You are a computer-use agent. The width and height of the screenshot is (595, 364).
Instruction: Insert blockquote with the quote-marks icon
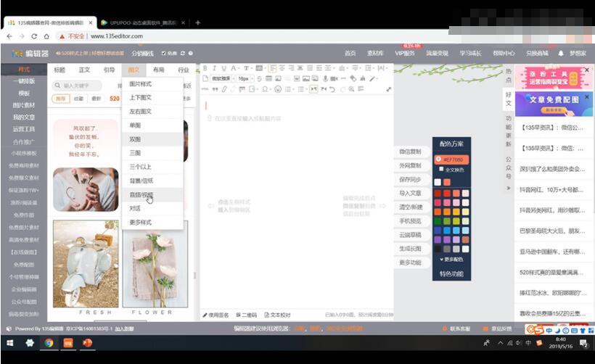216,89
